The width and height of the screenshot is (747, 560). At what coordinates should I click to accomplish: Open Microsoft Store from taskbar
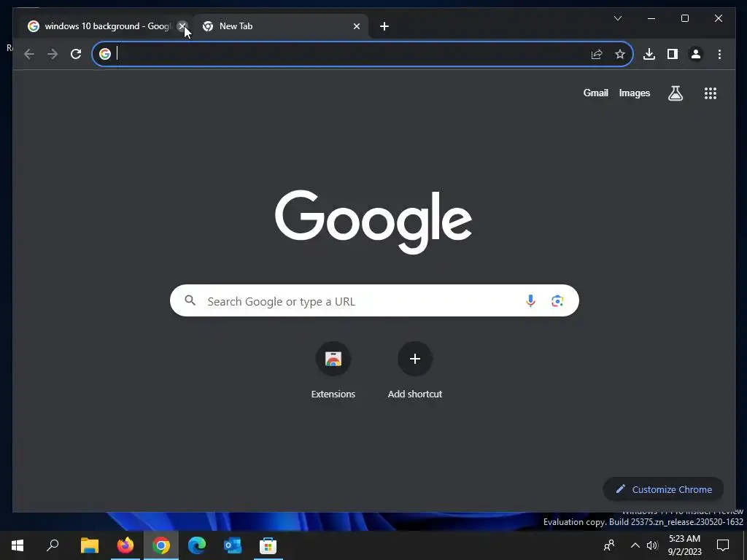(x=268, y=545)
